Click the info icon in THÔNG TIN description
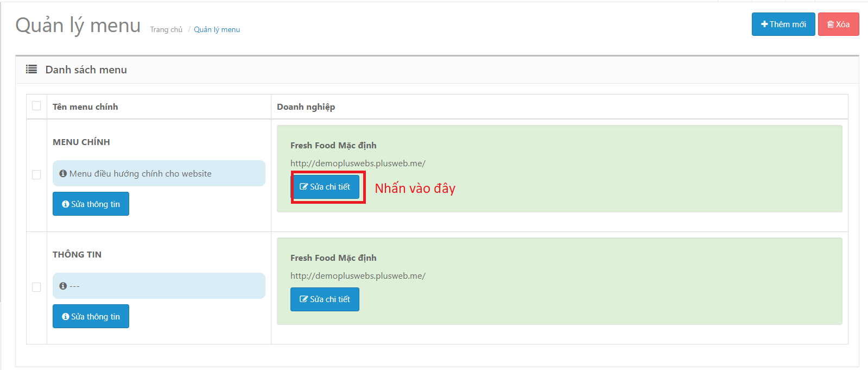Image resolution: width=868 pixels, height=370 pixels. 63,286
